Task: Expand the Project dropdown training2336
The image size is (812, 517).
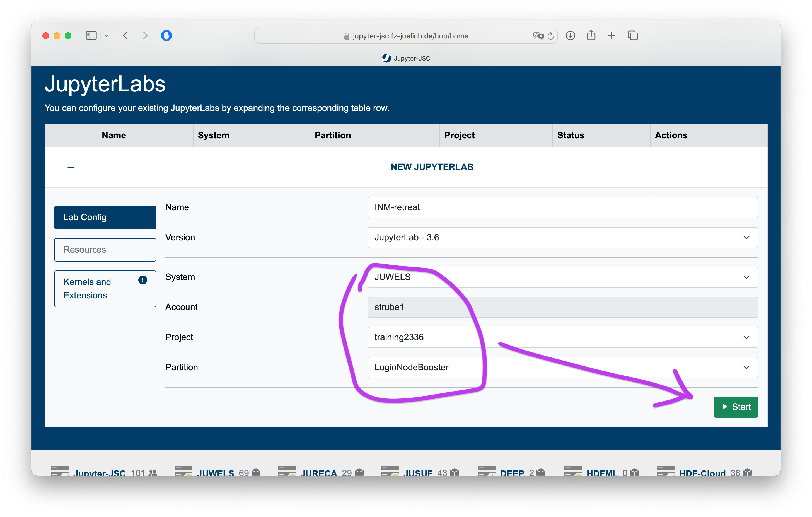Action: [562, 337]
